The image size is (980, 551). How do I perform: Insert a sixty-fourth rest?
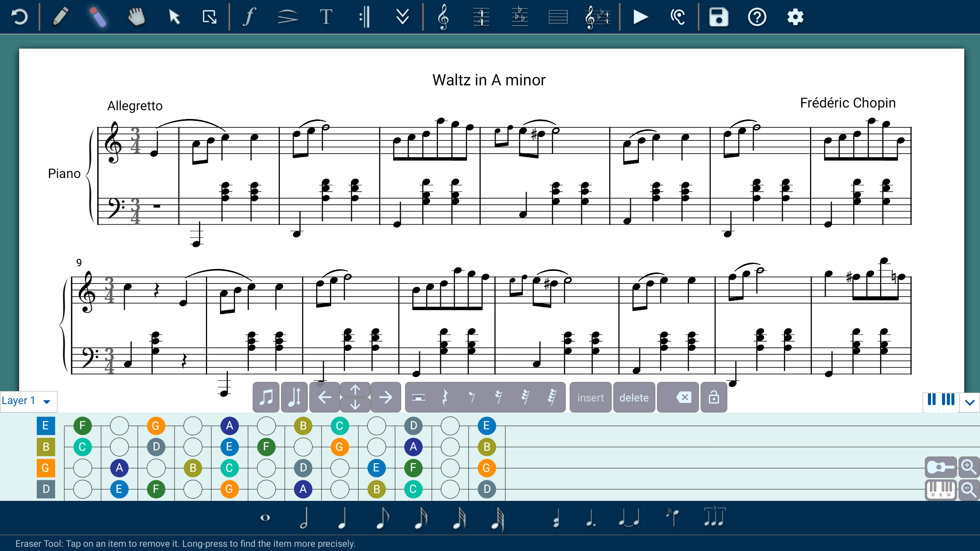pyautogui.click(x=552, y=398)
